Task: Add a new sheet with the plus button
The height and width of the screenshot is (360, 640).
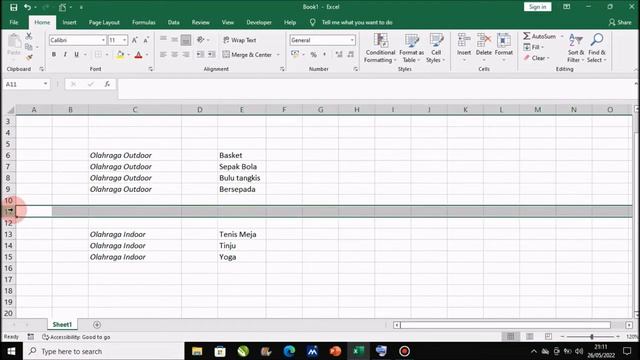Action: click(97, 325)
